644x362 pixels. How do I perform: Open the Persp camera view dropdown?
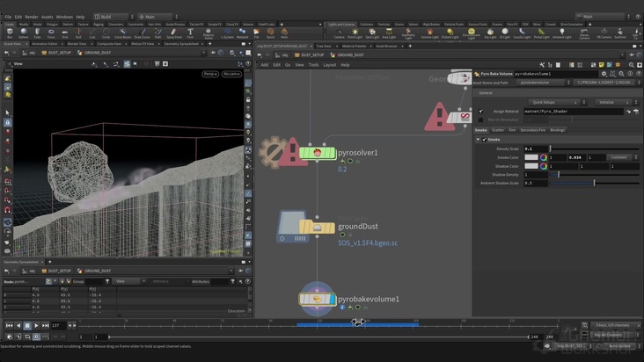pos(210,74)
